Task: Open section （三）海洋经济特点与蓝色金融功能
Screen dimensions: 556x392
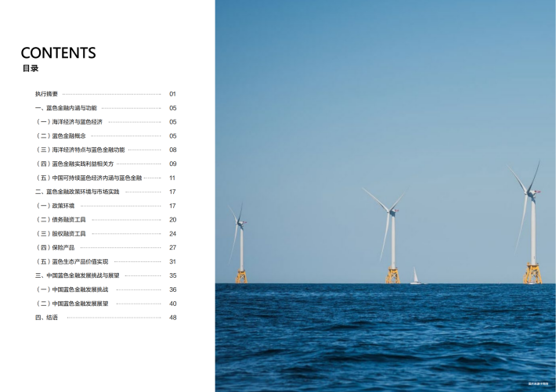Action: click(80, 150)
